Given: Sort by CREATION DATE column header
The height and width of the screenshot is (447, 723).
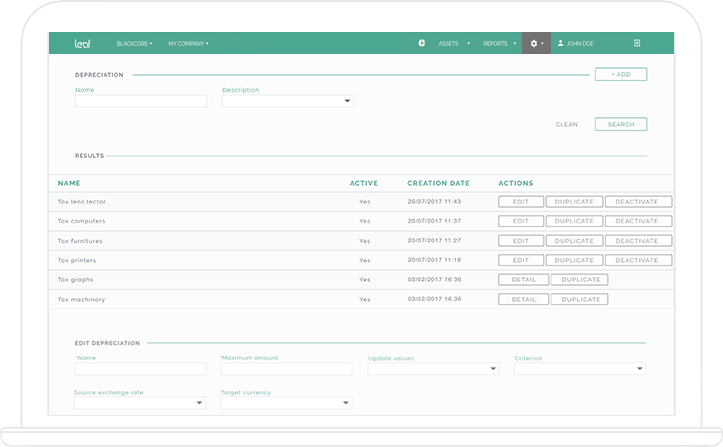Looking at the screenshot, I should 439,183.
